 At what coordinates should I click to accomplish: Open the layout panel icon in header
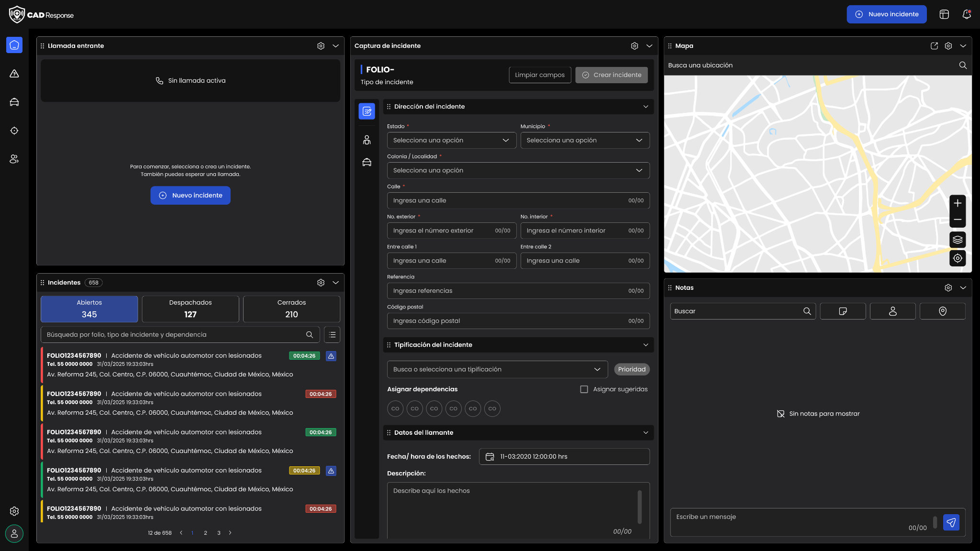(x=944, y=14)
